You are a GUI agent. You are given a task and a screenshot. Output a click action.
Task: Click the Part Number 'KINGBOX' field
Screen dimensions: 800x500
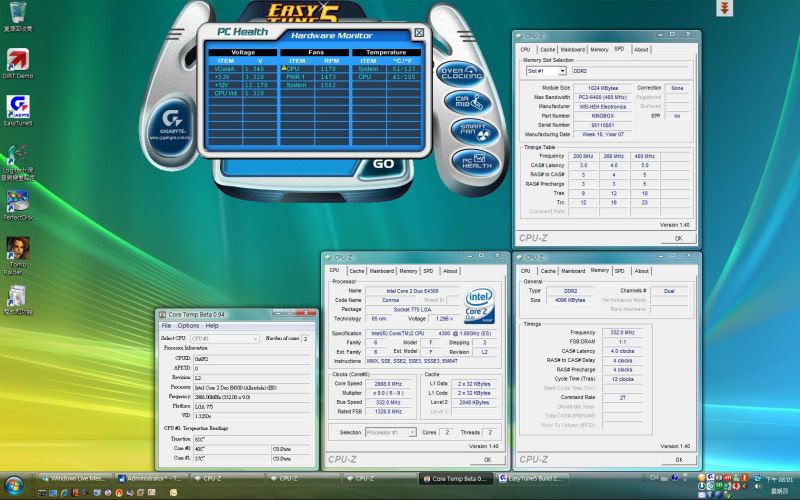point(603,116)
